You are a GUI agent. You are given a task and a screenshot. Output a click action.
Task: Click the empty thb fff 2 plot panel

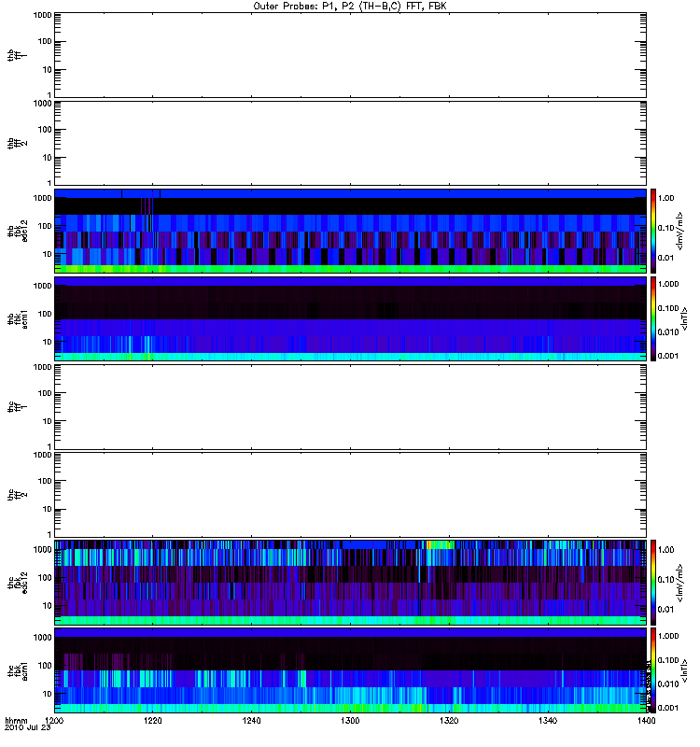(350, 144)
